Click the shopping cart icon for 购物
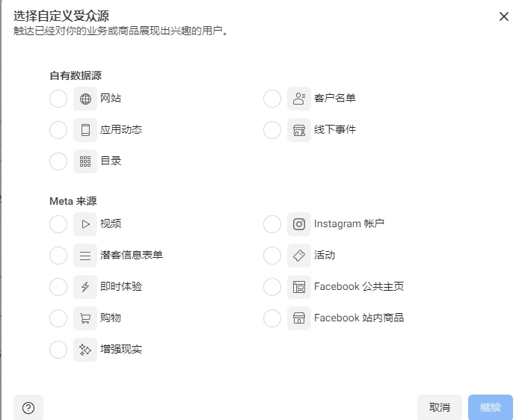The width and height of the screenshot is (519, 420). point(85,318)
